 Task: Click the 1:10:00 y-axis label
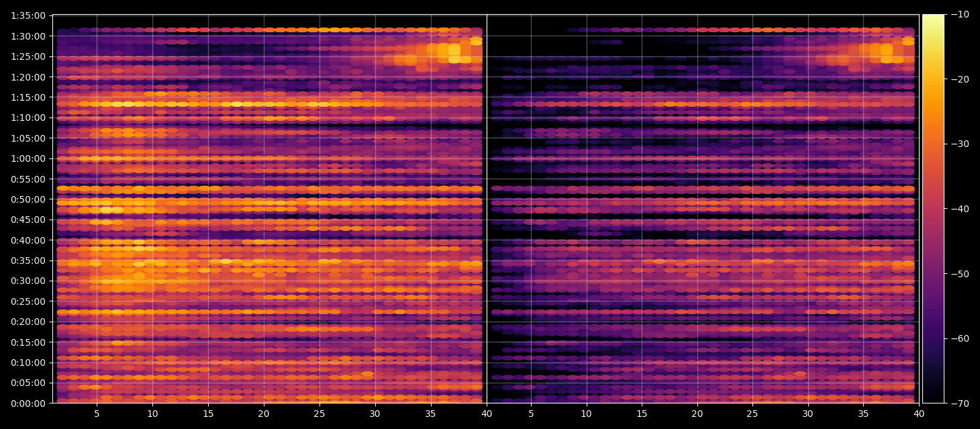click(x=28, y=117)
